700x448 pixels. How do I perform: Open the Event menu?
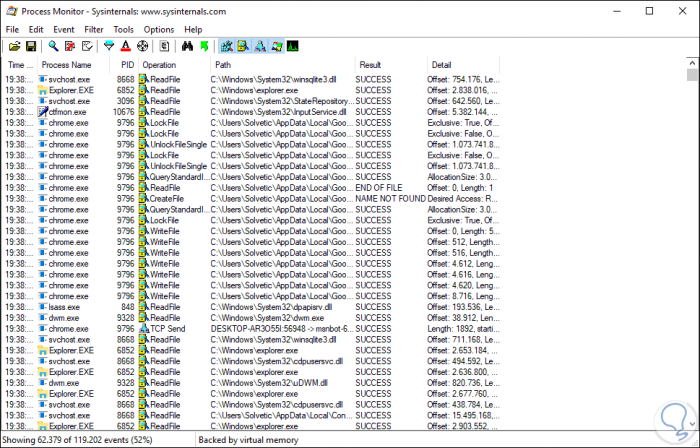(x=64, y=29)
